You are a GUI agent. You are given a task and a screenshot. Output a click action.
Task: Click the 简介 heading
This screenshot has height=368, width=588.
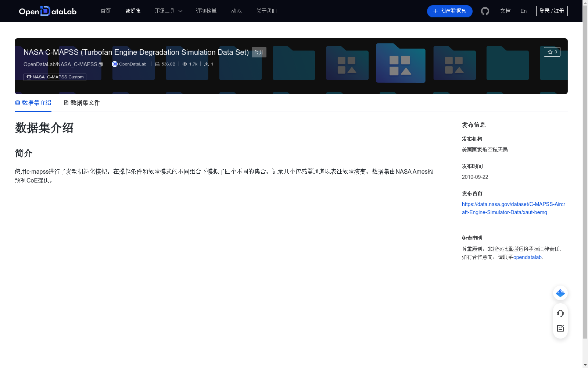pyautogui.click(x=24, y=153)
